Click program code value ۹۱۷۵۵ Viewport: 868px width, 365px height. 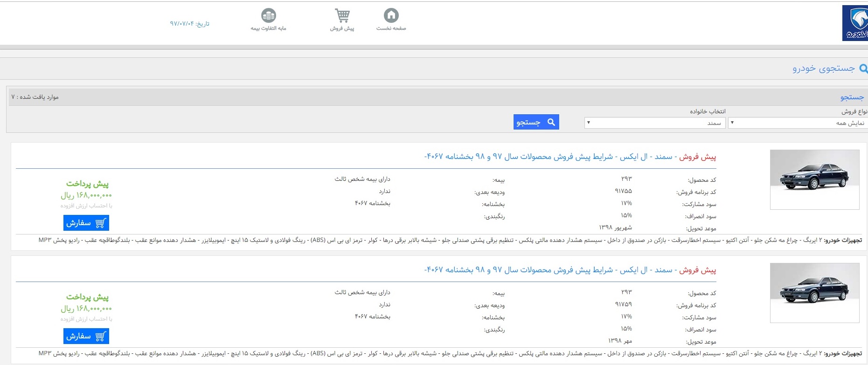pos(624,191)
